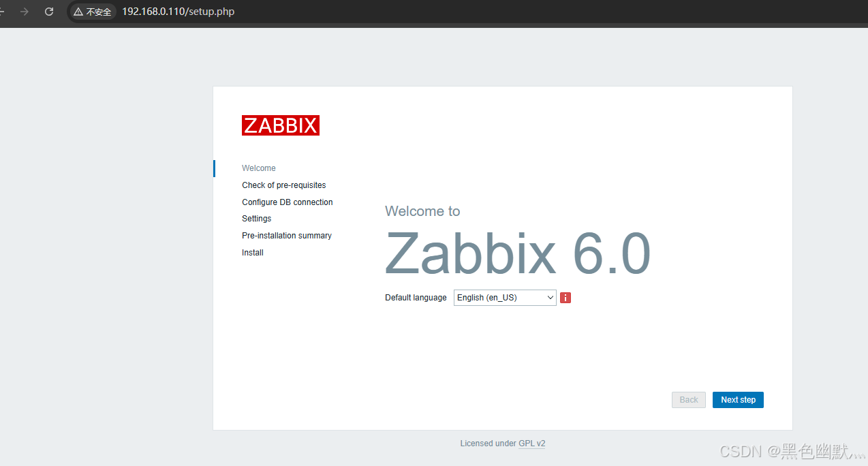Select Check of pre-requisites step
Screen dimensions: 868x466
284,185
